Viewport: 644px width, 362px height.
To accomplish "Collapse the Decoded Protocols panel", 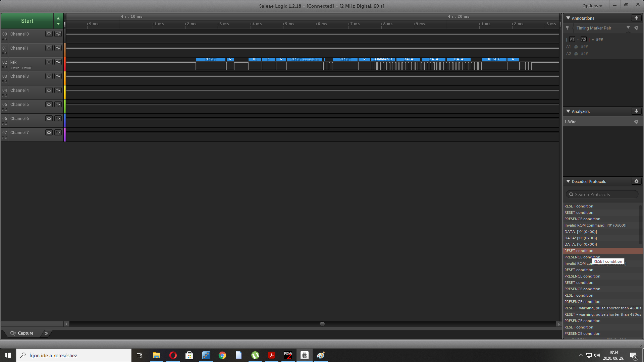I will tap(568, 181).
